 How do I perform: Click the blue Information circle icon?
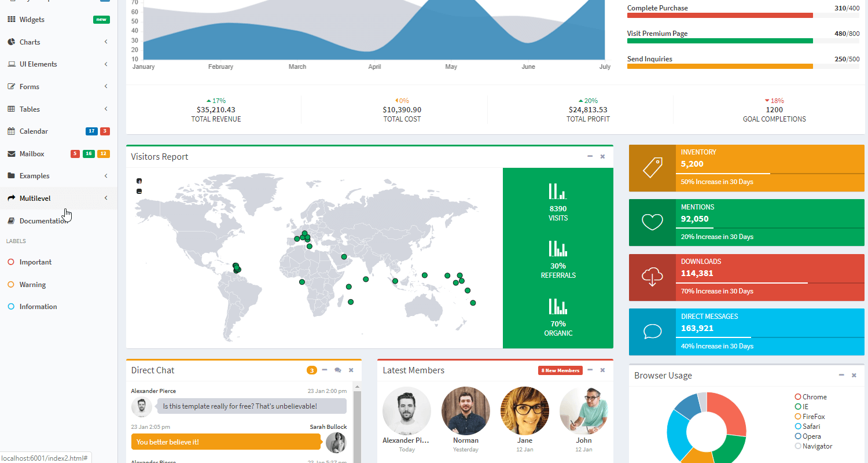(11, 307)
